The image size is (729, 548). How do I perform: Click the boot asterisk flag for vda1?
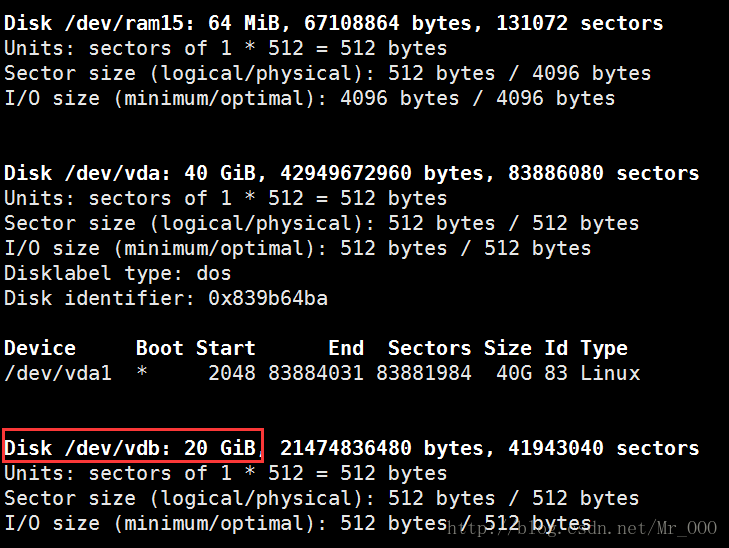click(x=142, y=371)
